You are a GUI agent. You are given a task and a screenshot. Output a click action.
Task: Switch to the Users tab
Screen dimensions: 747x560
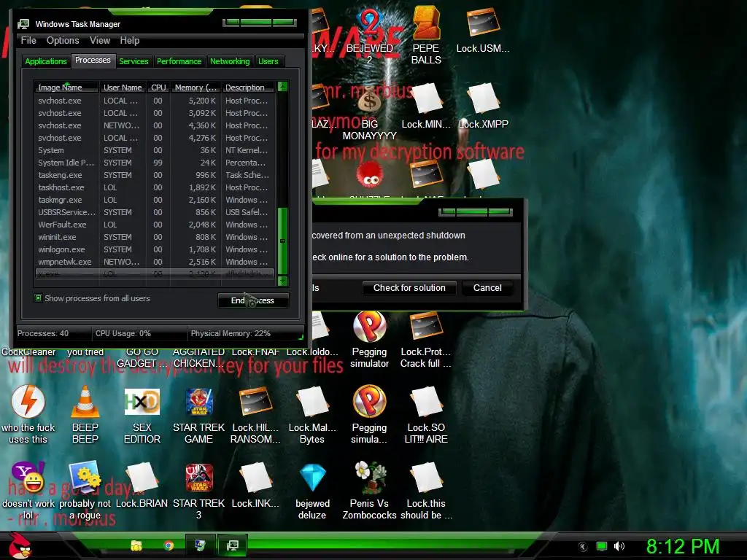tap(268, 61)
